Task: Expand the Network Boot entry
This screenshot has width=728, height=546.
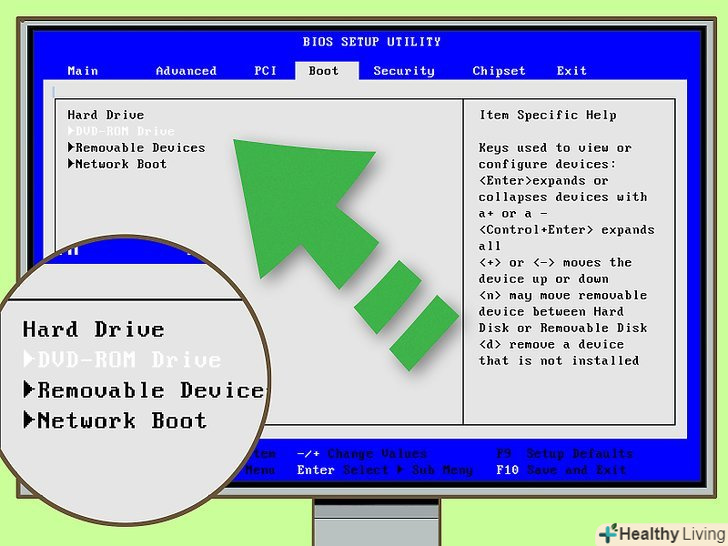Action: (x=117, y=164)
